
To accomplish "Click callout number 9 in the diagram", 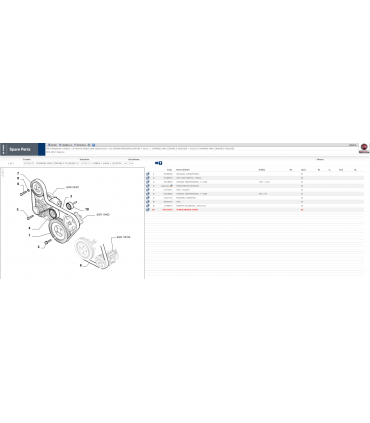I will click(18, 178).
